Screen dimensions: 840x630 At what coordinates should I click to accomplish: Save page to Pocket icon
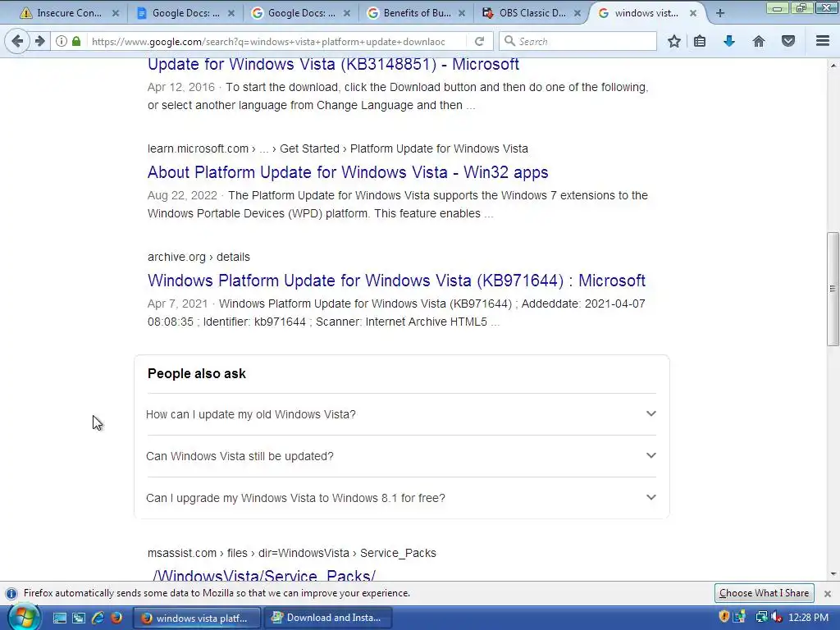coord(788,41)
